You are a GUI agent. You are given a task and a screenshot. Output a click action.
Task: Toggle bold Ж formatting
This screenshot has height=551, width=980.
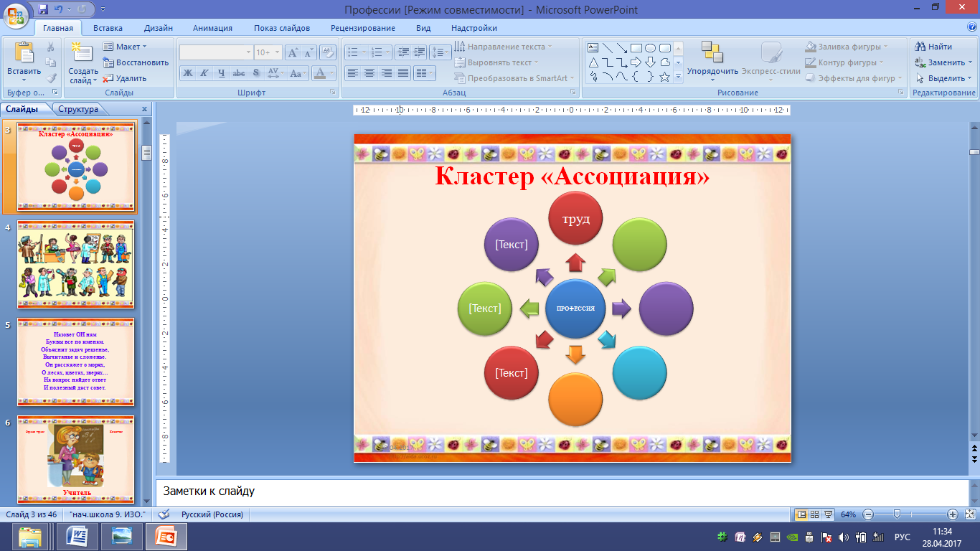click(187, 72)
